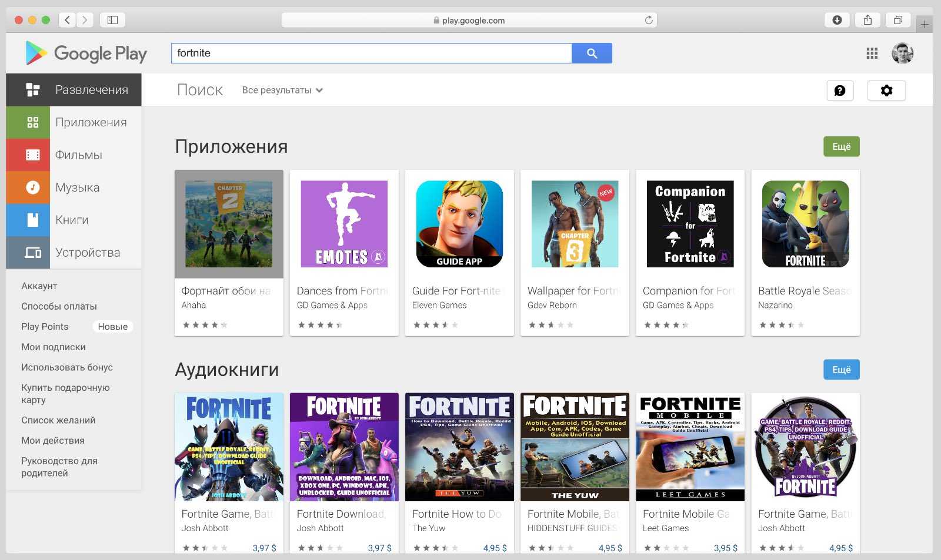Select 'Приложения' in the sidebar
Image resolution: width=941 pixels, height=560 pixels.
(91, 122)
